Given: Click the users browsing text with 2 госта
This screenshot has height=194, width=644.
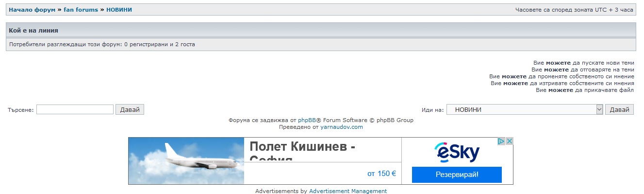Looking at the screenshot, I should [102, 44].
